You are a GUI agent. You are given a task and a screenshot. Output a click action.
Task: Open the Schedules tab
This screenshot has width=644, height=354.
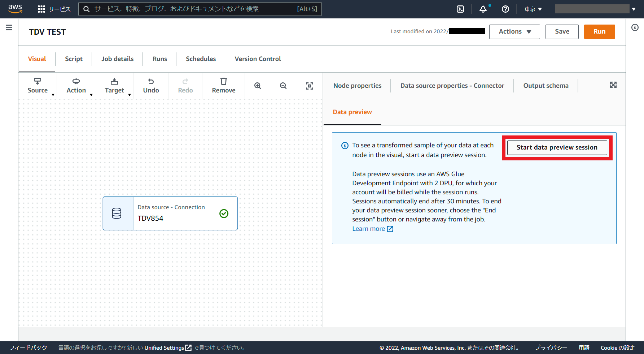coord(201,59)
